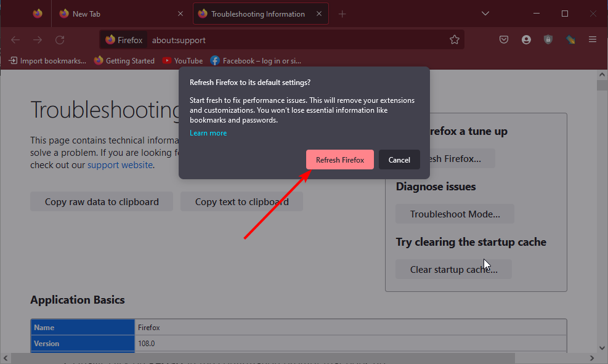The width and height of the screenshot is (608, 364).
Task: Click the Firefox identity box in address bar
Action: [124, 40]
